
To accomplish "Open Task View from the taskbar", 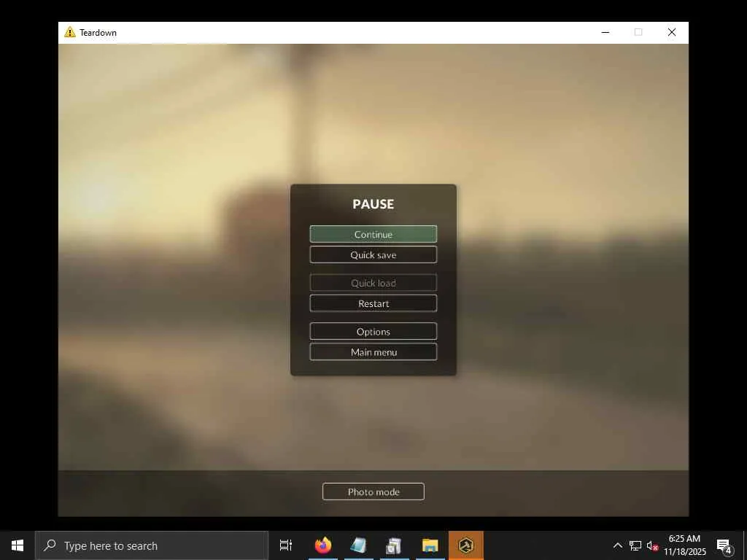I will [286, 545].
